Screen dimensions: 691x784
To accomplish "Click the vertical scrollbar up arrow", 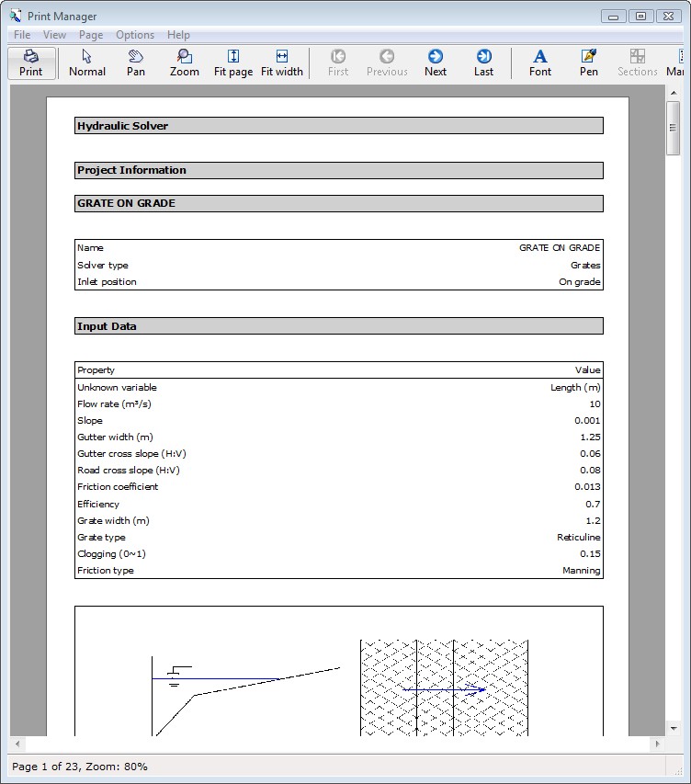I will coord(674,92).
